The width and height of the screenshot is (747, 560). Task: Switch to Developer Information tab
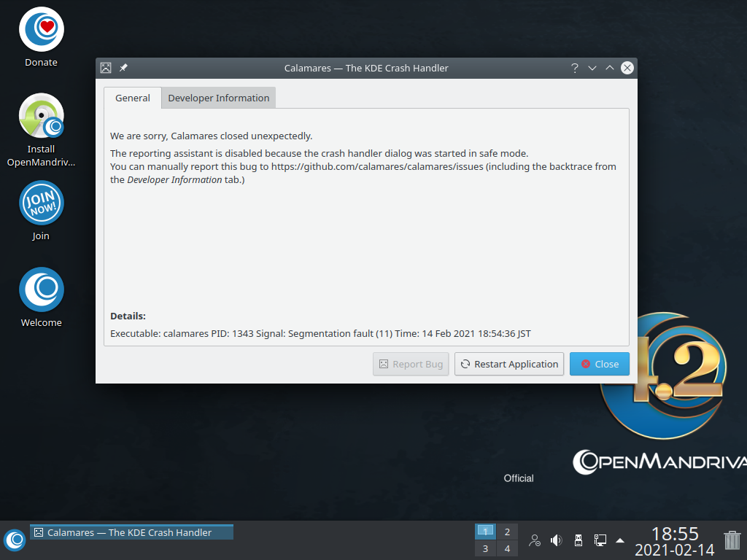(219, 98)
